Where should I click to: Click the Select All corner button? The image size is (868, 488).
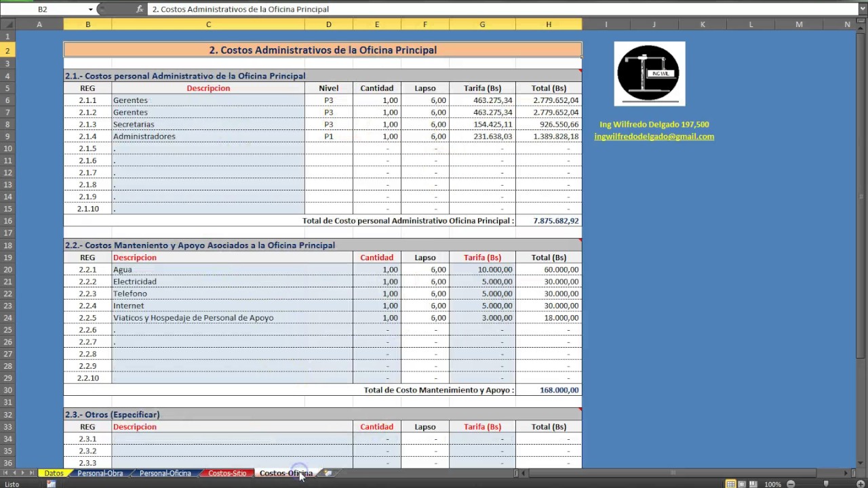(x=7, y=24)
